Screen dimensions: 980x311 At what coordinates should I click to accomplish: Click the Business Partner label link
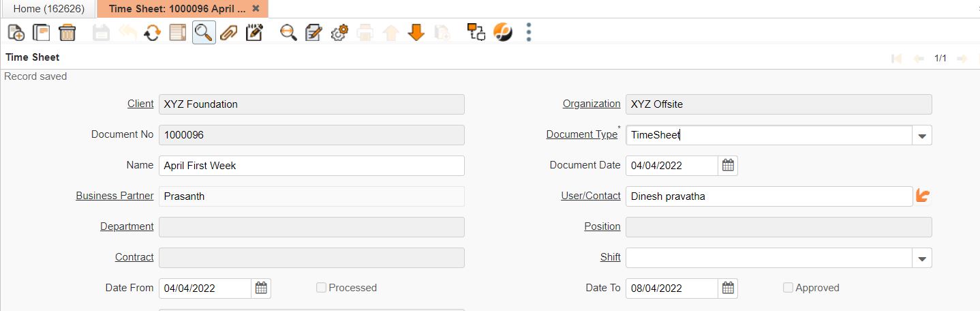[115, 196]
